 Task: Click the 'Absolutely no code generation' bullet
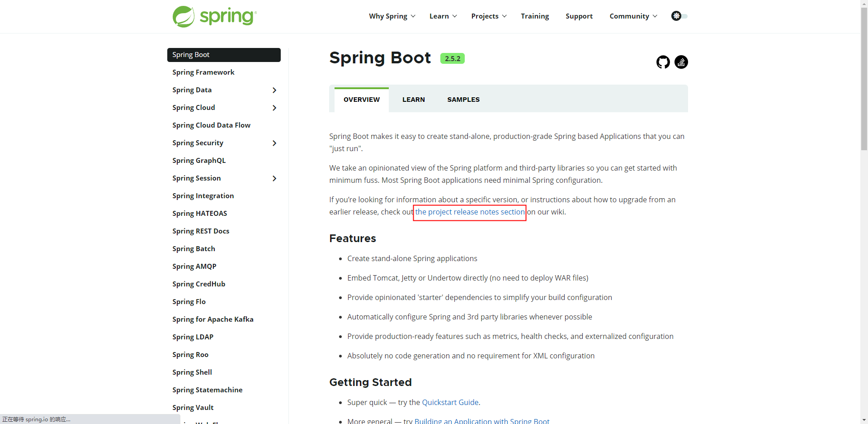click(471, 356)
